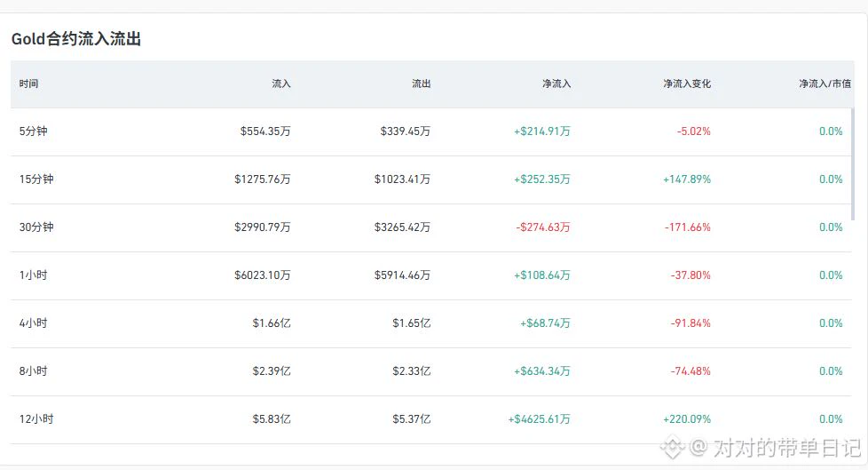Viewport: 868px width, 470px height.
Task: Click the Gold合约流入流出 heading
Action: (x=76, y=39)
